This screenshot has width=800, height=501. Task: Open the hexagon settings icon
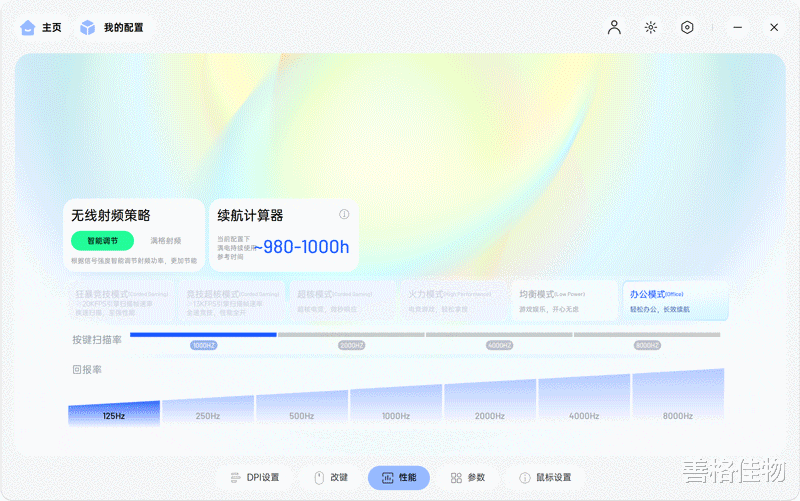(x=687, y=28)
